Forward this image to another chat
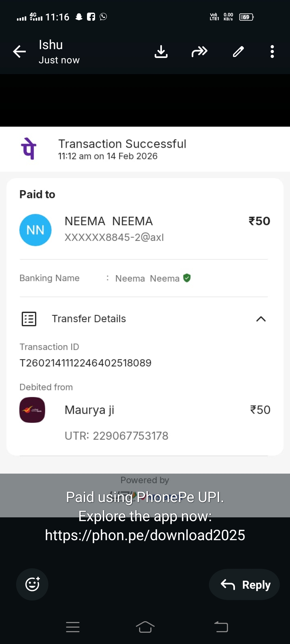Screen dimensions: 290x644 (200, 52)
